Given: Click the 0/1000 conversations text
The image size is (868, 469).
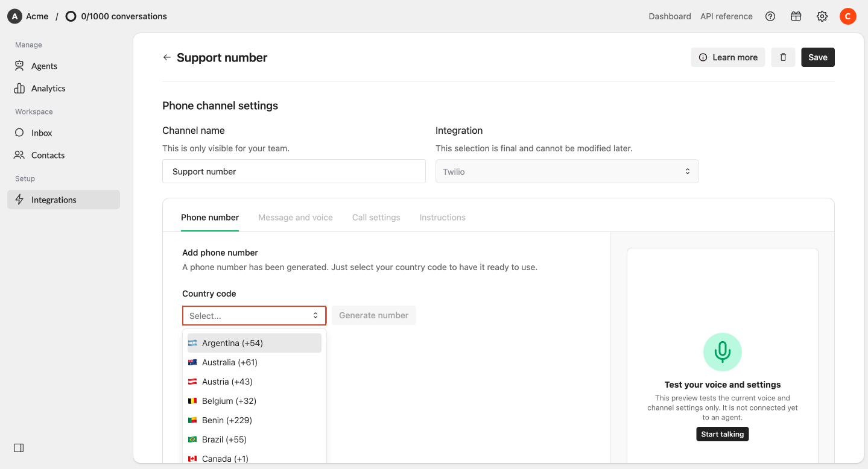Looking at the screenshot, I should pos(124,16).
